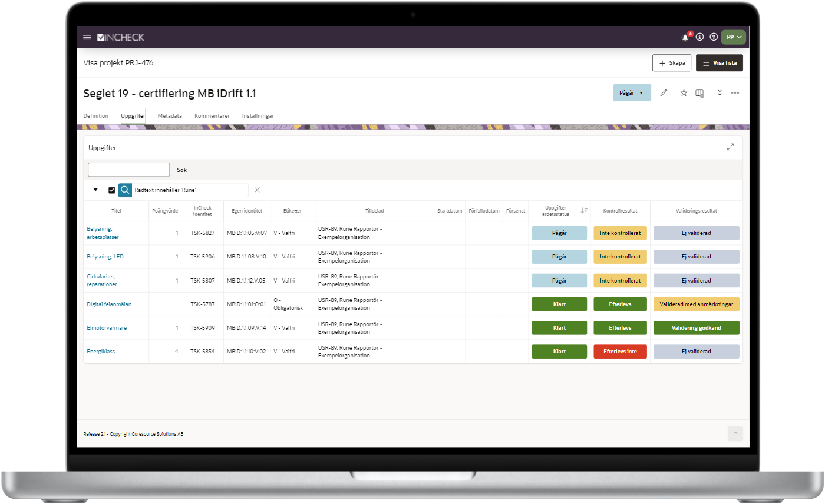
Task: Click the Egen identitet column header
Action: 247,211
